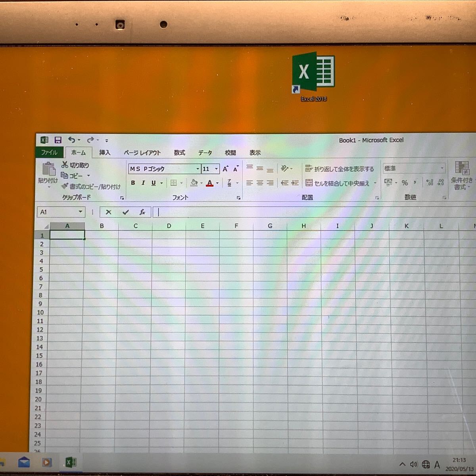Viewport: 476px width, 476px height.
Task: Toggle bold formatting
Action: (132, 183)
